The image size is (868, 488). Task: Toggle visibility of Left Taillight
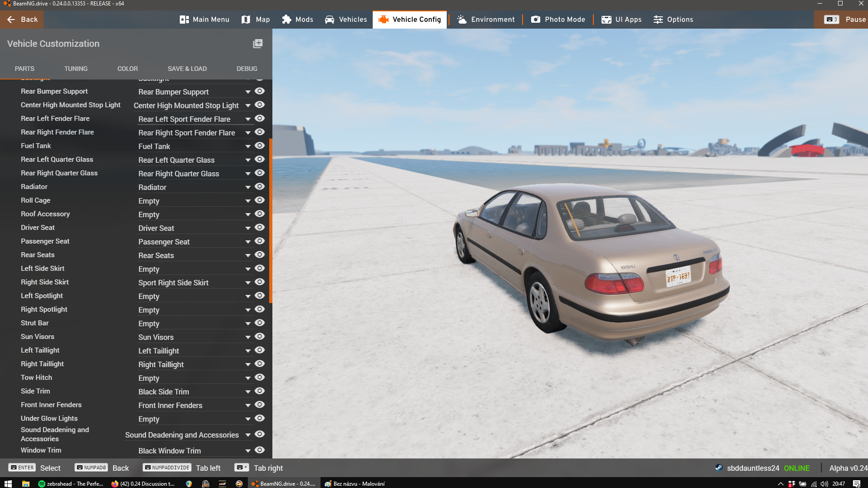point(260,350)
